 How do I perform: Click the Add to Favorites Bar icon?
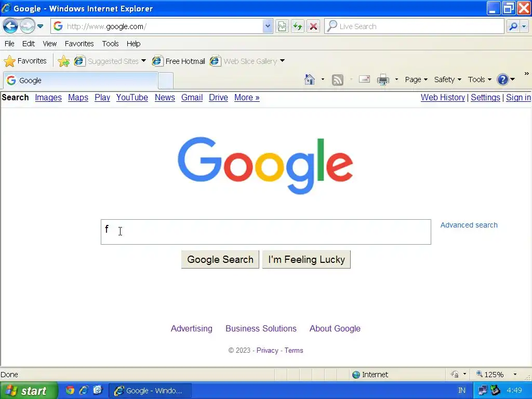tap(63, 61)
